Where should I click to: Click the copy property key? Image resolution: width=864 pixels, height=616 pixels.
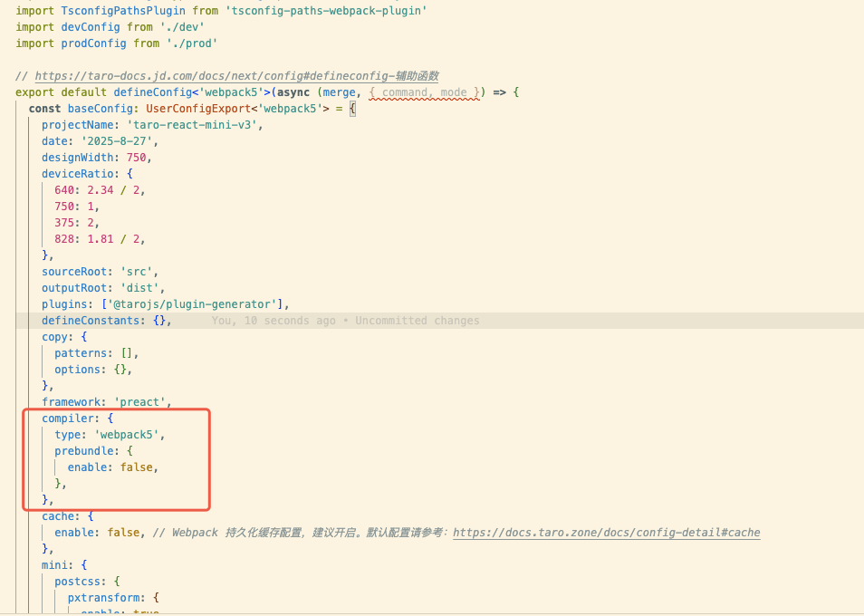pos(54,337)
